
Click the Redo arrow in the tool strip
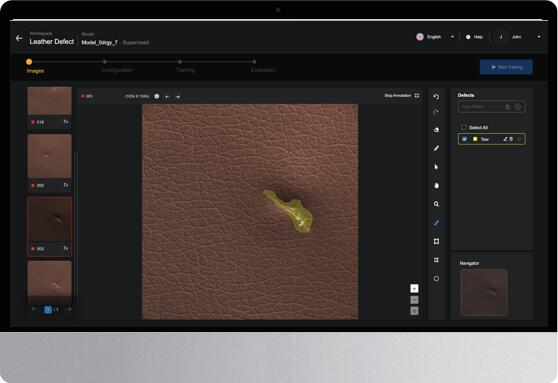click(436, 112)
